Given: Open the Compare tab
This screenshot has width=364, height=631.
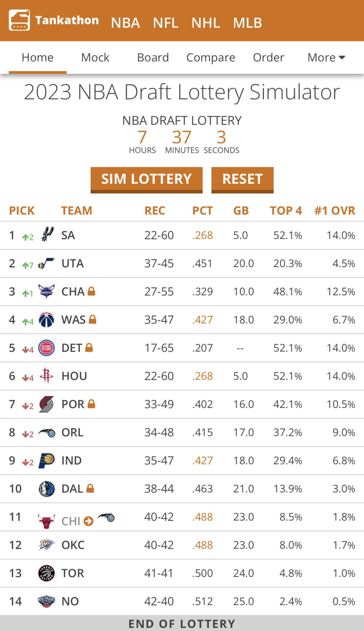Looking at the screenshot, I should 211,57.
